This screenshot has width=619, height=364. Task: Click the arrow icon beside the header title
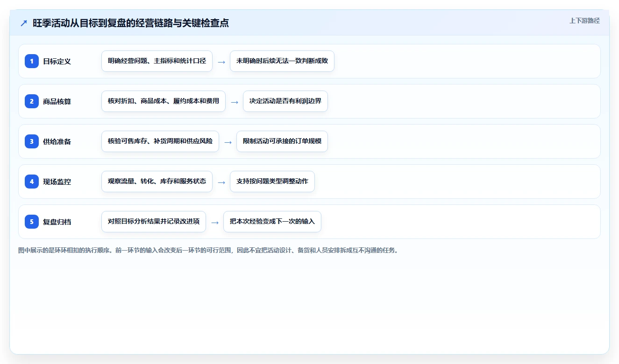(24, 23)
